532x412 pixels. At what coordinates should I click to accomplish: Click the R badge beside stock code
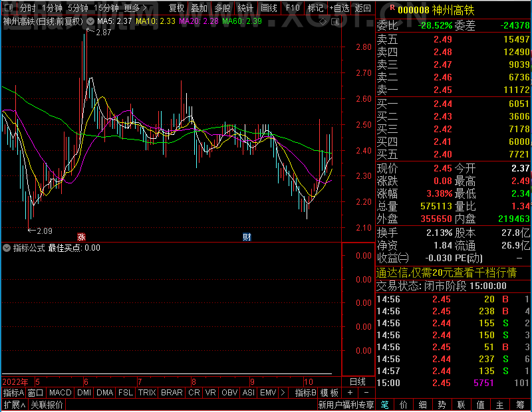392,7
